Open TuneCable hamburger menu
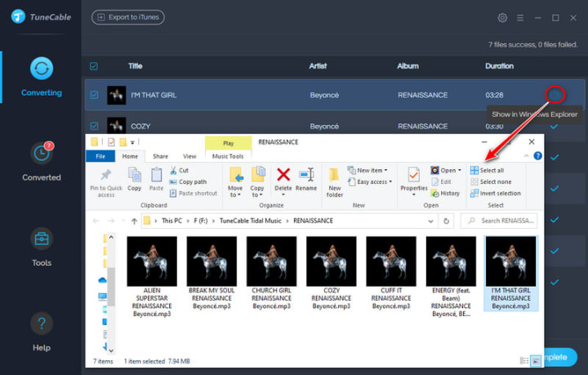 coord(520,18)
